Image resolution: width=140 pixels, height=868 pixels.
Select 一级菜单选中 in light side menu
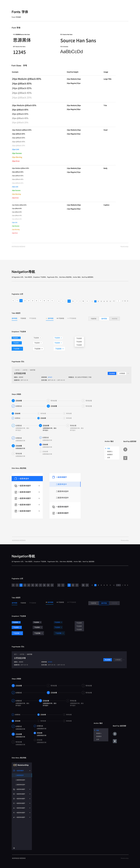27,479
